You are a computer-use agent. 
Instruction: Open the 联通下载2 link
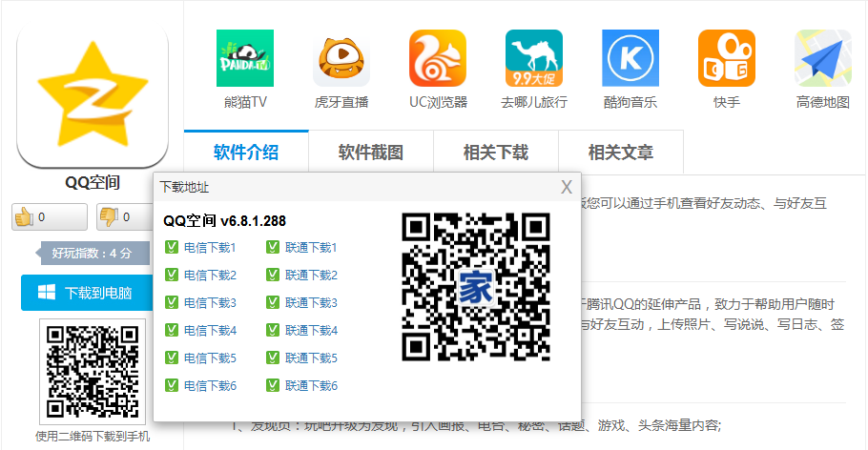tap(311, 276)
